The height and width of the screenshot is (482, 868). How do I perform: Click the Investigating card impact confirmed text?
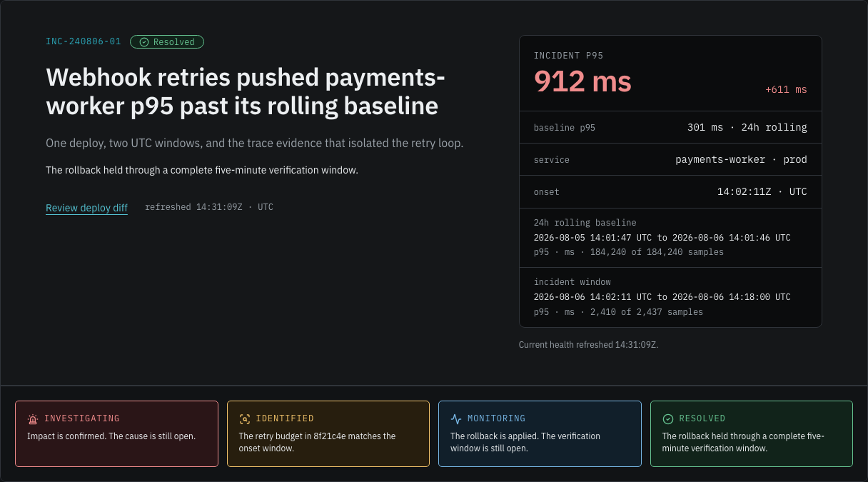click(x=111, y=436)
